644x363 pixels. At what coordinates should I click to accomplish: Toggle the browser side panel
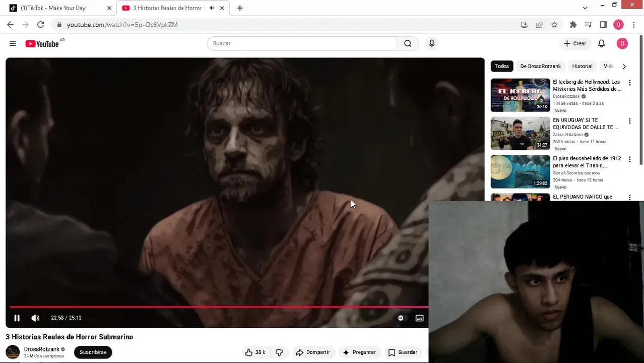pyautogui.click(x=603, y=25)
